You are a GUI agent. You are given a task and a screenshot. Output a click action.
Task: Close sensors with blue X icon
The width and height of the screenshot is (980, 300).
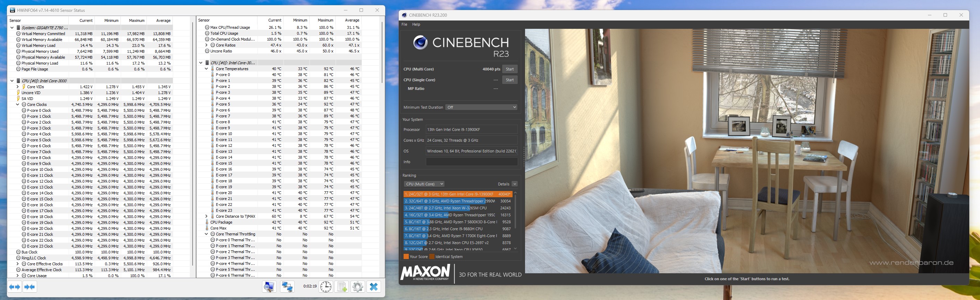374,287
